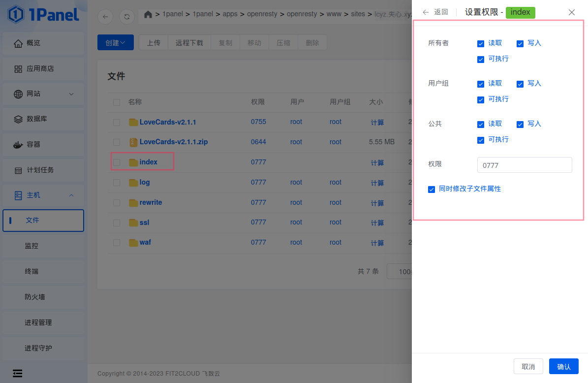Click 计算 for the ssl folder
This screenshot has width=588, height=383.
coord(377,223)
